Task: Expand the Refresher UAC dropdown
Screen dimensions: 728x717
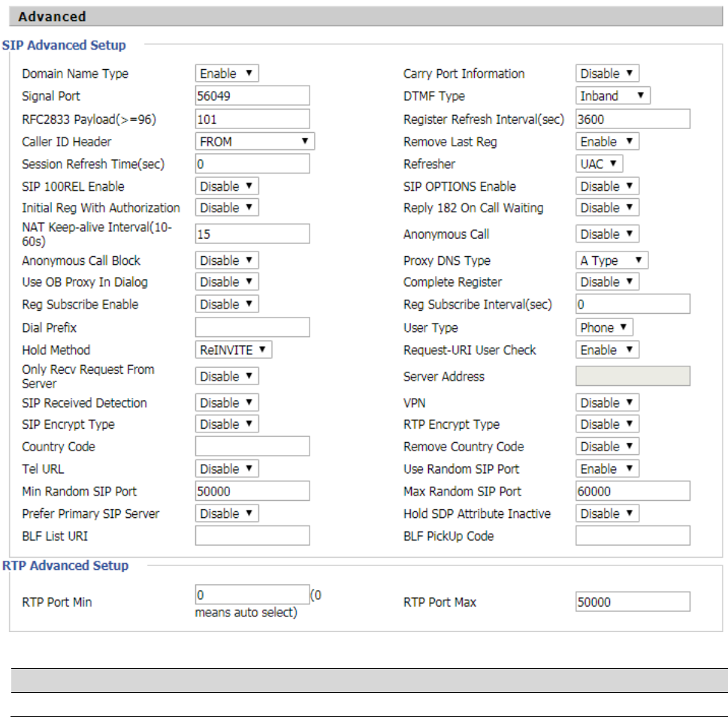Action: (599, 164)
